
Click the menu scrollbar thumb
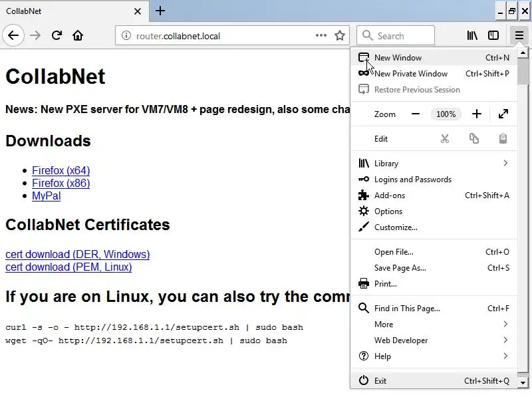tap(523, 71)
